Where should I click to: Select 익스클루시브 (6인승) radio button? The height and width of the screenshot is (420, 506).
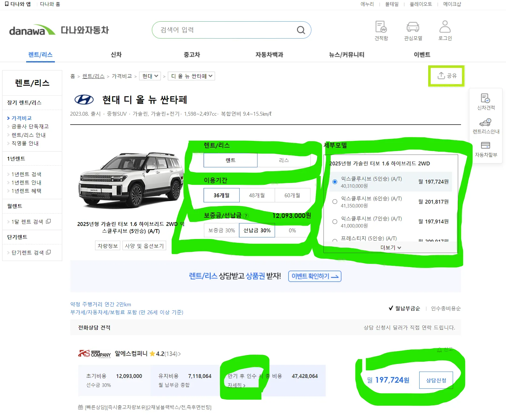(x=335, y=201)
